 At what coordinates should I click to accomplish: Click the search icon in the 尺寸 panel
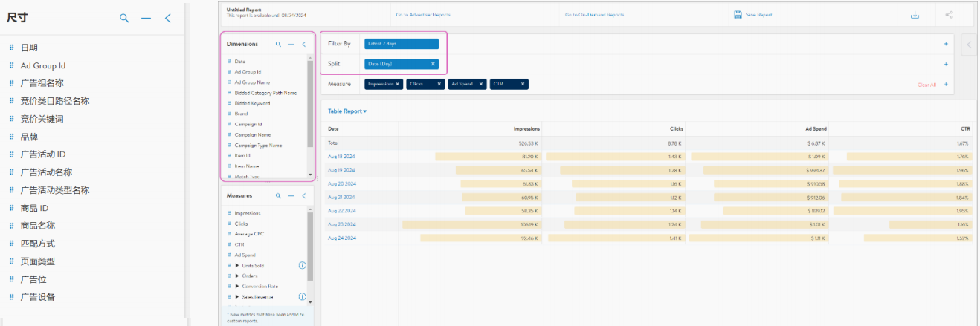pyautogui.click(x=124, y=18)
